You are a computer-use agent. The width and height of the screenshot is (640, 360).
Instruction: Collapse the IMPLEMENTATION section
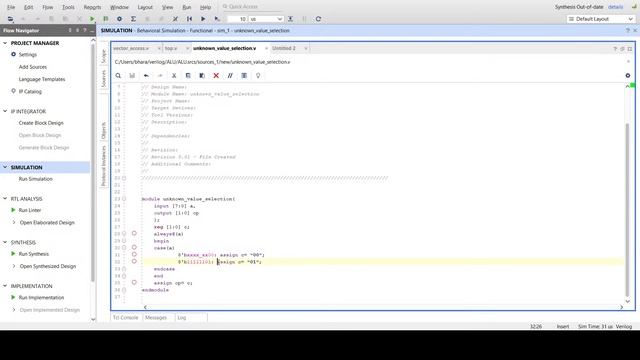pyautogui.click(x=5, y=286)
